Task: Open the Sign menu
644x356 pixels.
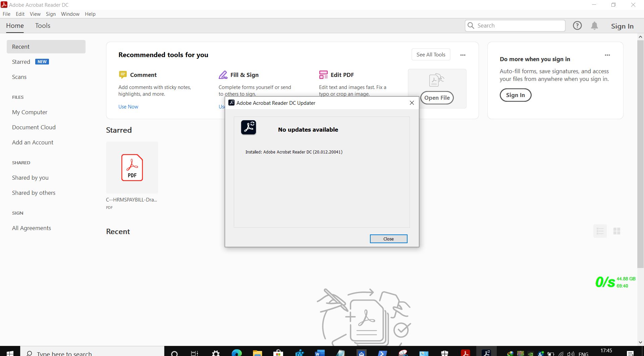Action: tap(51, 14)
